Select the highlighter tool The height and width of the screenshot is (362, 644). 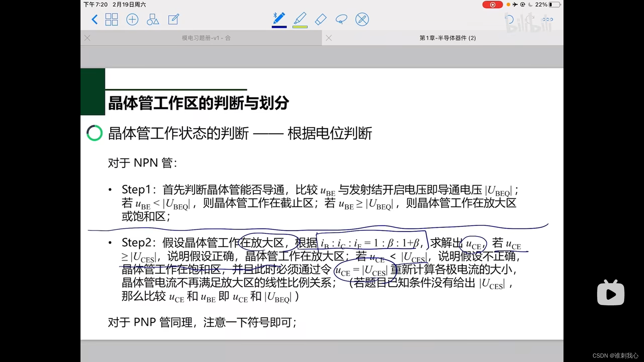coord(300,18)
